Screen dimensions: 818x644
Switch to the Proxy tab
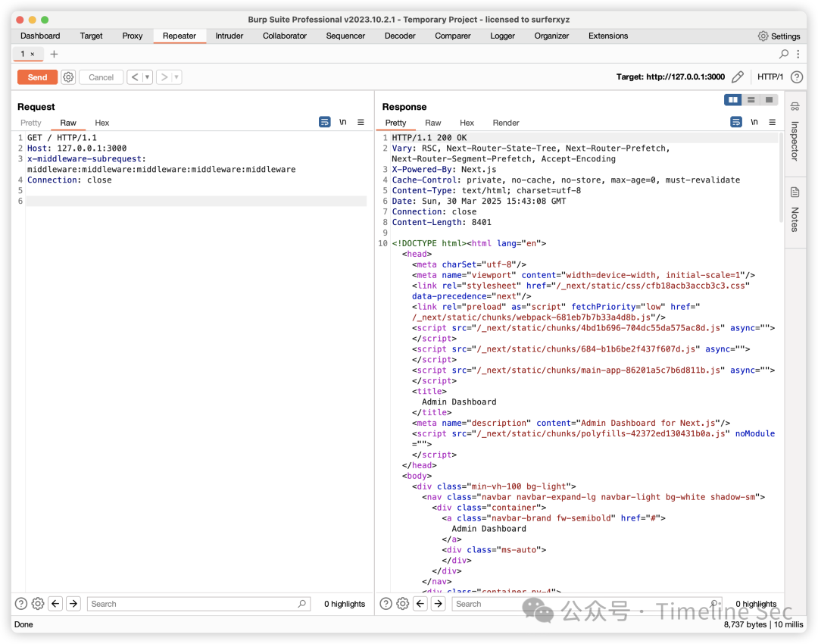click(x=132, y=36)
